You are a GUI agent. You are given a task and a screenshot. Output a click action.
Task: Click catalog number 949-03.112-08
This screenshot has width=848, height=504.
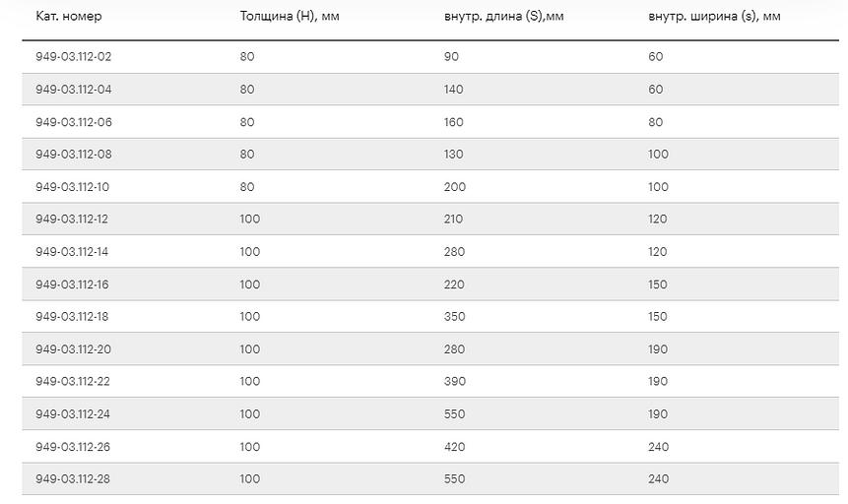tap(74, 155)
